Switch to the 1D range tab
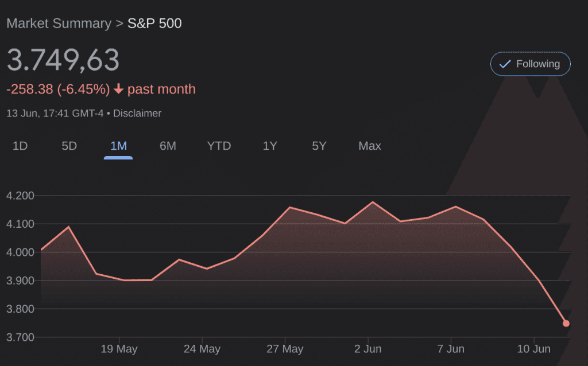Image resolution: width=588 pixels, height=366 pixels. pos(20,146)
